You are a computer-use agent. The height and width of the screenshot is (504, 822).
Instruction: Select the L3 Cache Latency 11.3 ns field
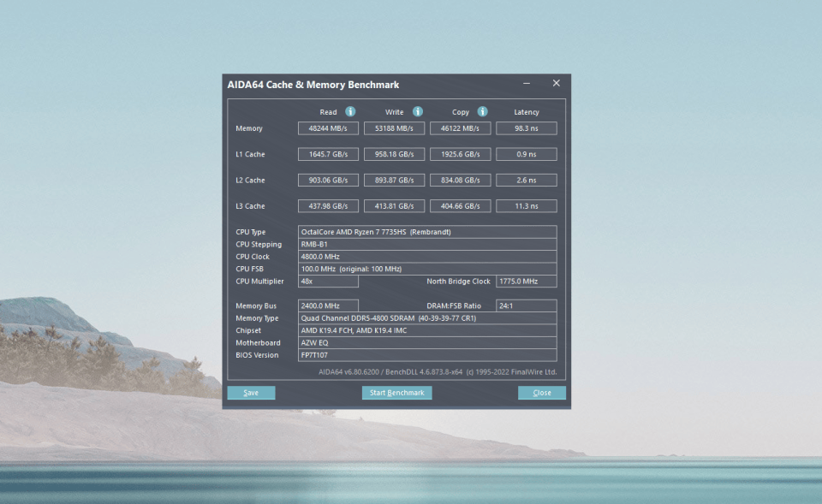coord(526,206)
